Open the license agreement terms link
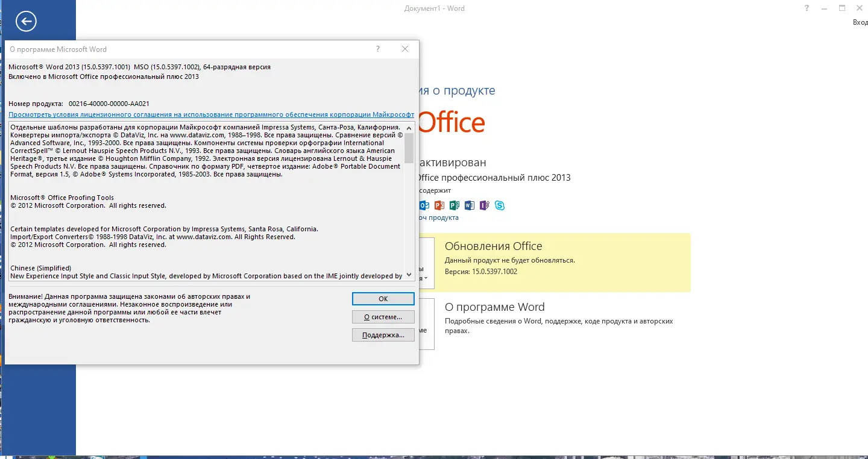868x459 pixels. (211, 114)
